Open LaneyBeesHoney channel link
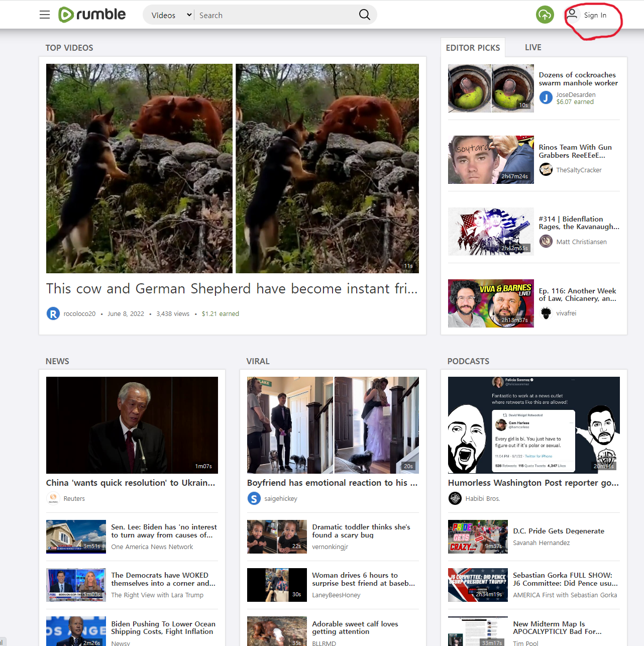 336,595
